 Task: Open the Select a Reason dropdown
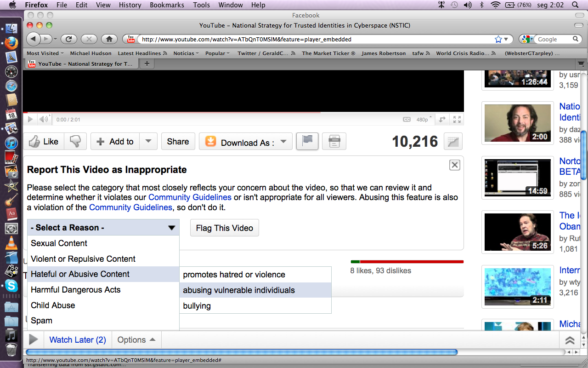[103, 228]
